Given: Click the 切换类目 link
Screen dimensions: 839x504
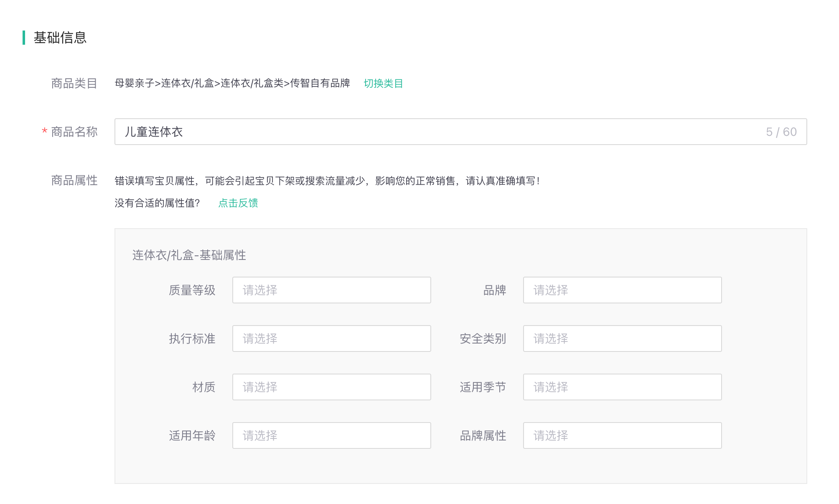Looking at the screenshot, I should 383,83.
